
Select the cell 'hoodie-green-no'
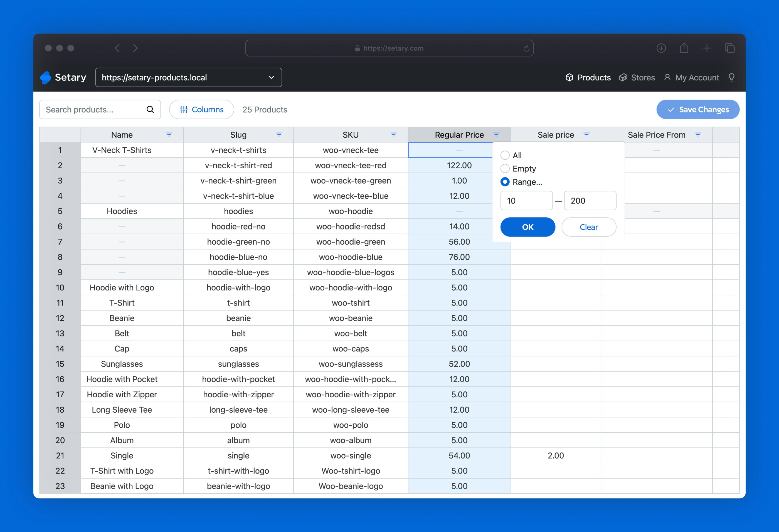pos(238,242)
